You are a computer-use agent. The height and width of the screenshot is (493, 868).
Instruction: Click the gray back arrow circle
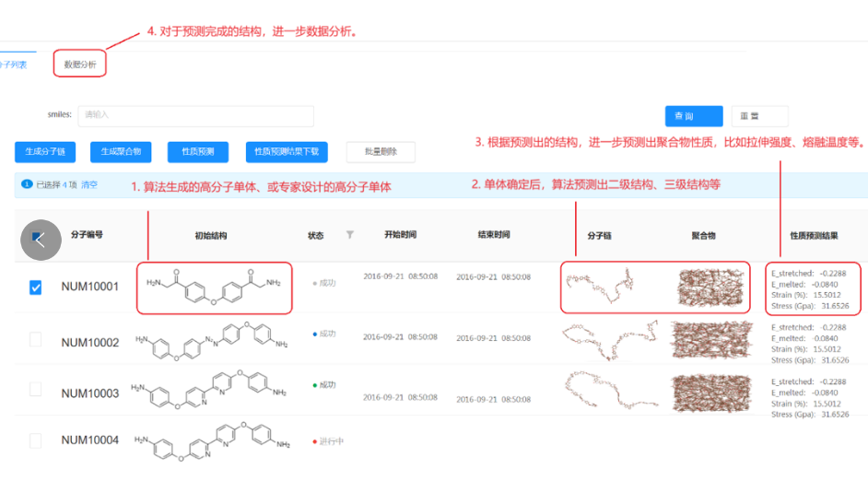[x=41, y=240]
